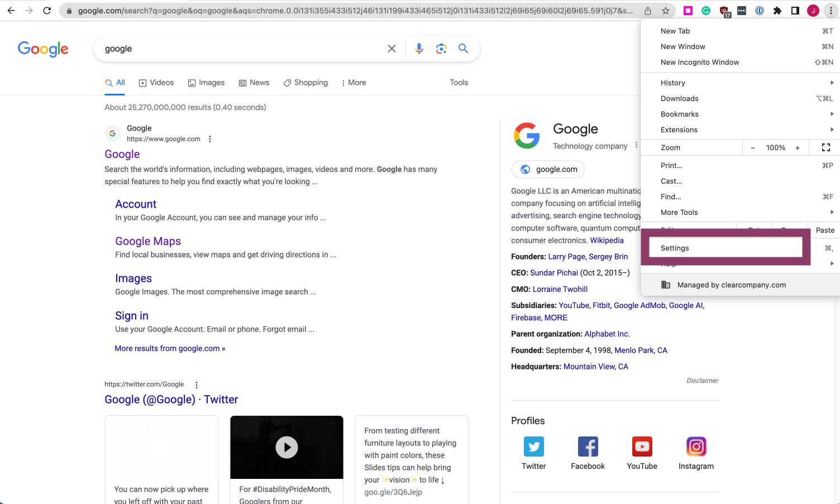The height and width of the screenshot is (504, 840).
Task: Open three-dot options beside twitter.com/Google result
Action: coord(197,385)
